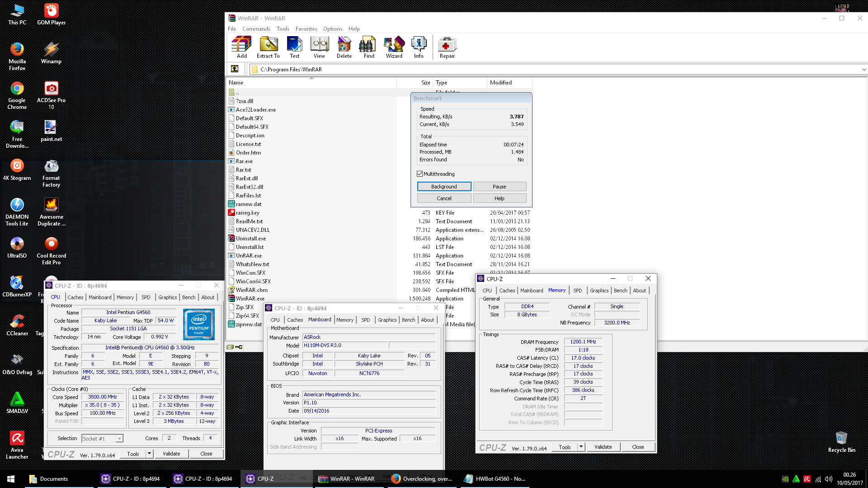Select the paint.net desktop icon
The height and width of the screenshot is (488, 868).
click(51, 131)
